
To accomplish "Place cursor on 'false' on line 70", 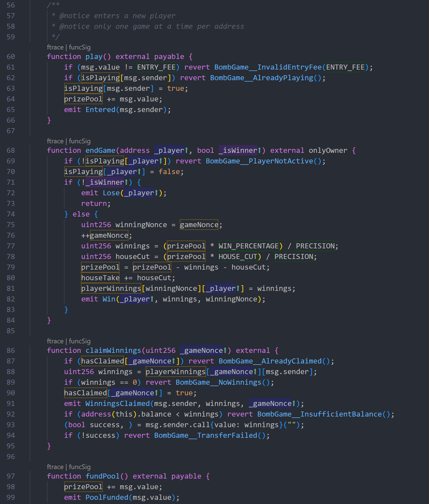I will pos(169,172).
